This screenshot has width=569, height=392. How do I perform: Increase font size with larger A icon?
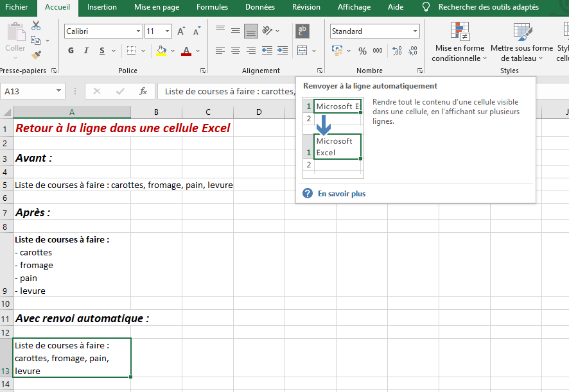point(181,31)
